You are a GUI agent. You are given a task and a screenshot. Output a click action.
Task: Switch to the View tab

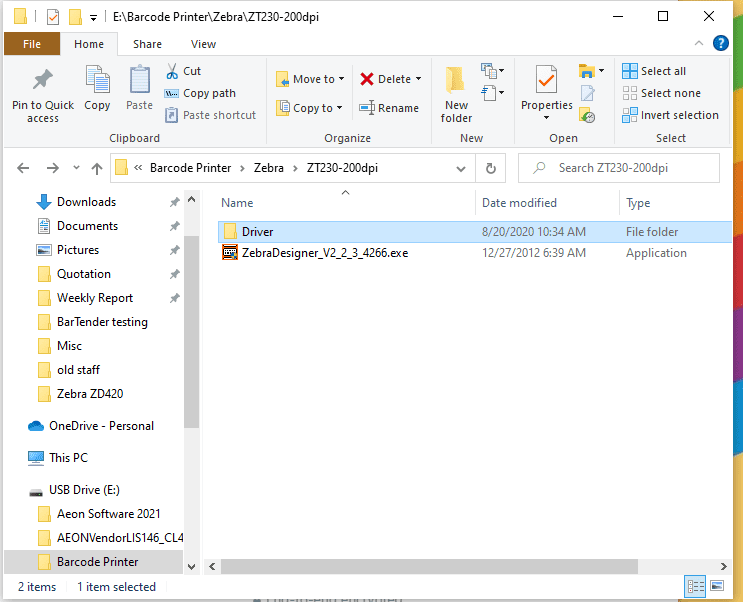(203, 44)
